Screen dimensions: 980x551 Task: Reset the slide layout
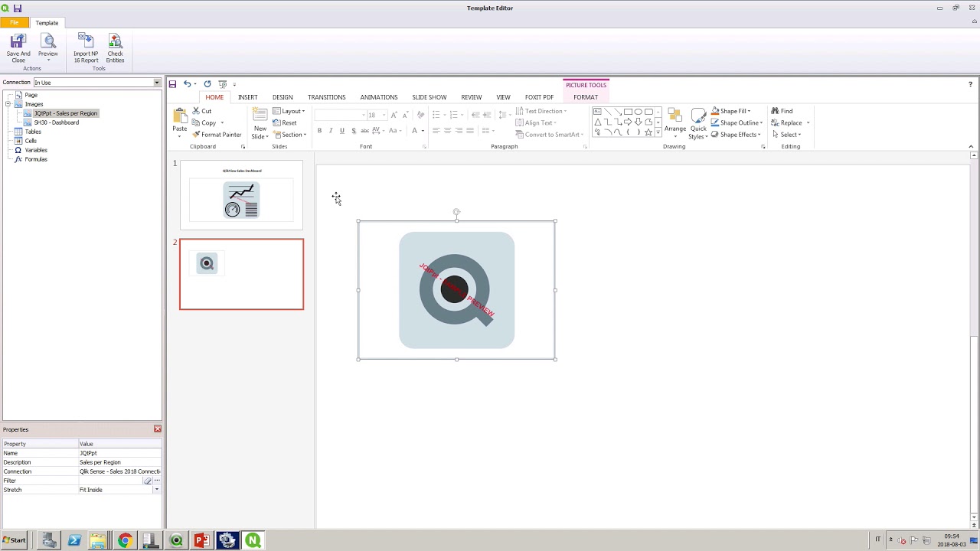285,122
